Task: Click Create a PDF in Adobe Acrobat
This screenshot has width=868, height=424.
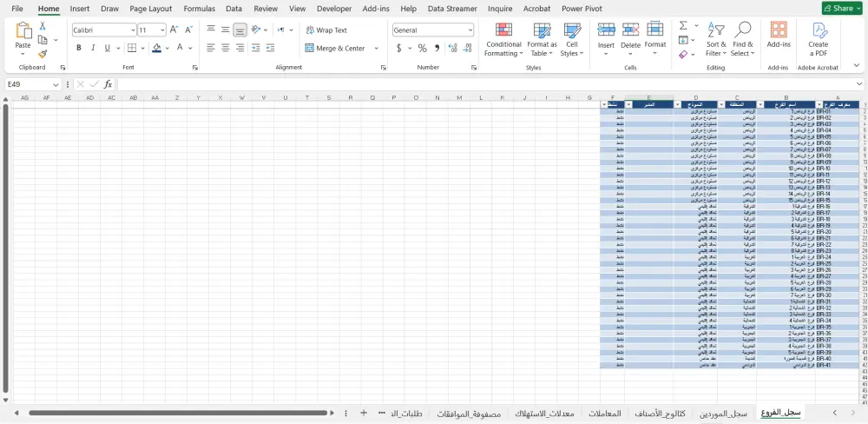Action: coord(819,39)
